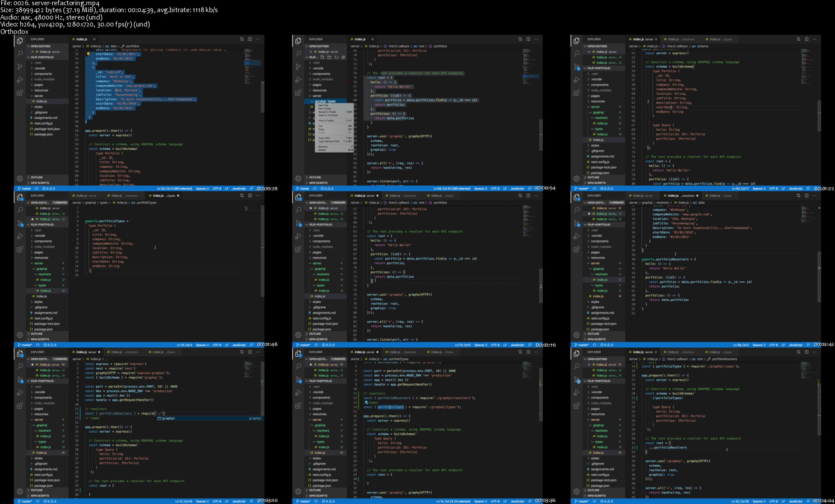Image resolution: width=835 pixels, height=504 pixels.
Task: Open Source Control with badge in 00:01:22 frame
Action: tap(576, 66)
